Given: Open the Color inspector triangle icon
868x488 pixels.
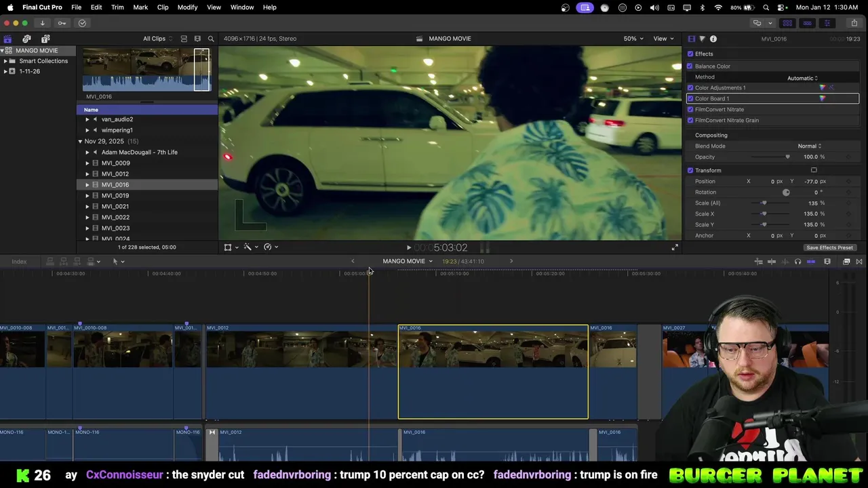Looking at the screenshot, I should [x=702, y=39].
